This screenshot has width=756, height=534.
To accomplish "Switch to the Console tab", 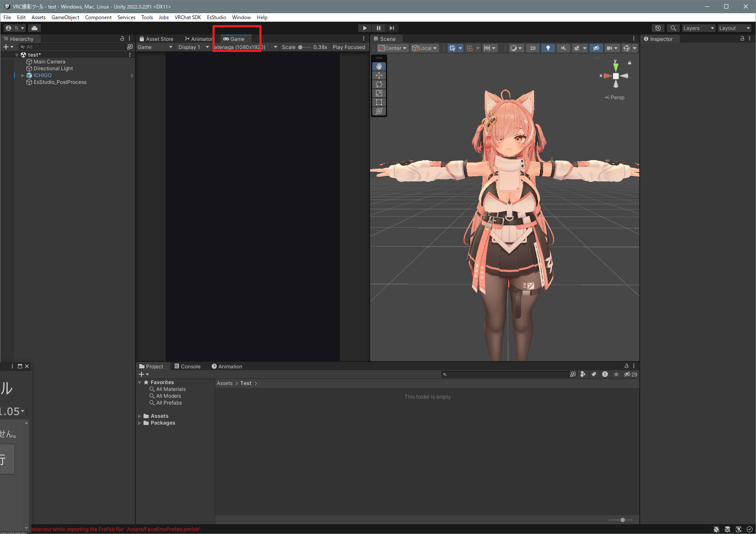I will [187, 366].
